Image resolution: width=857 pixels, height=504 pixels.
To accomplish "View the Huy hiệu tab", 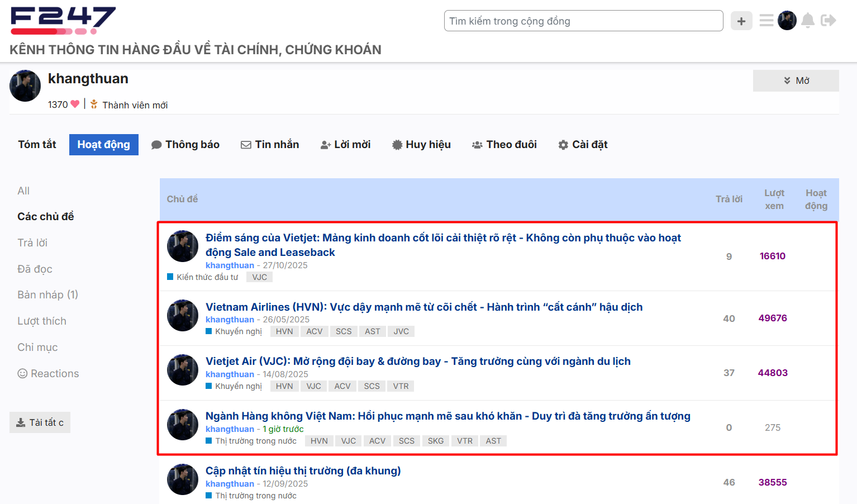I will coord(421,145).
